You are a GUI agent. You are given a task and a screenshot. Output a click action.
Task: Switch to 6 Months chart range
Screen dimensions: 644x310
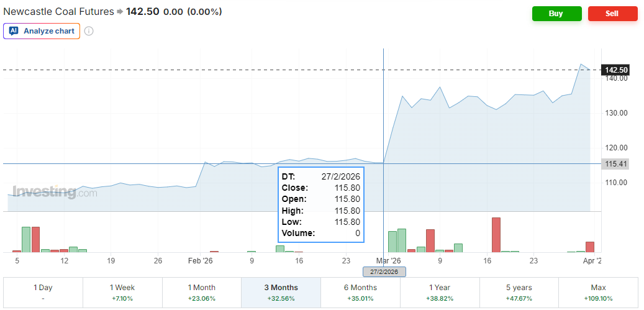point(360,293)
